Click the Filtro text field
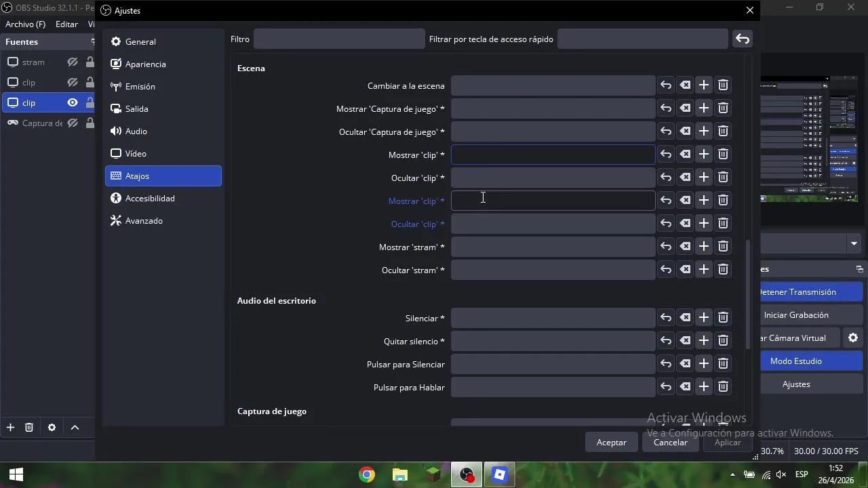 click(x=339, y=39)
